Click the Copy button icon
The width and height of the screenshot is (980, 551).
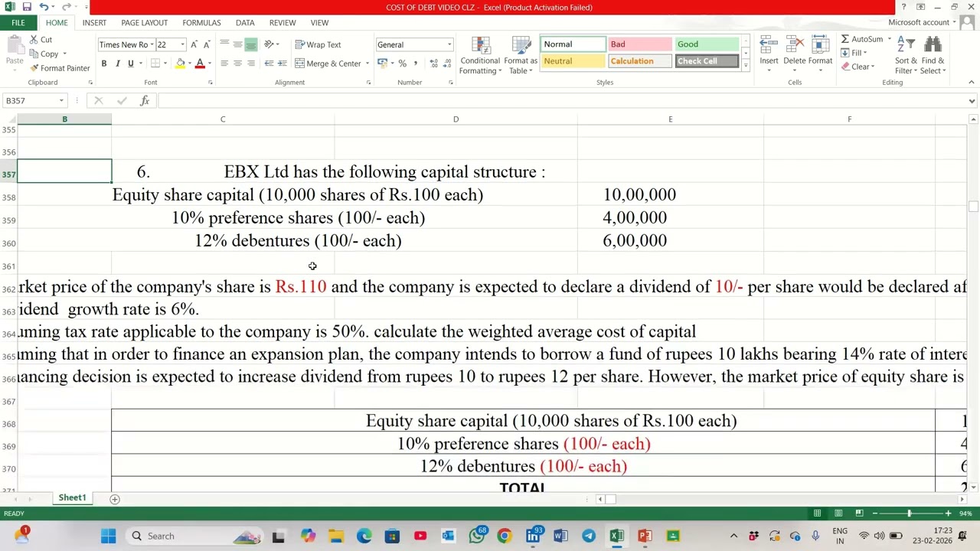click(34, 54)
